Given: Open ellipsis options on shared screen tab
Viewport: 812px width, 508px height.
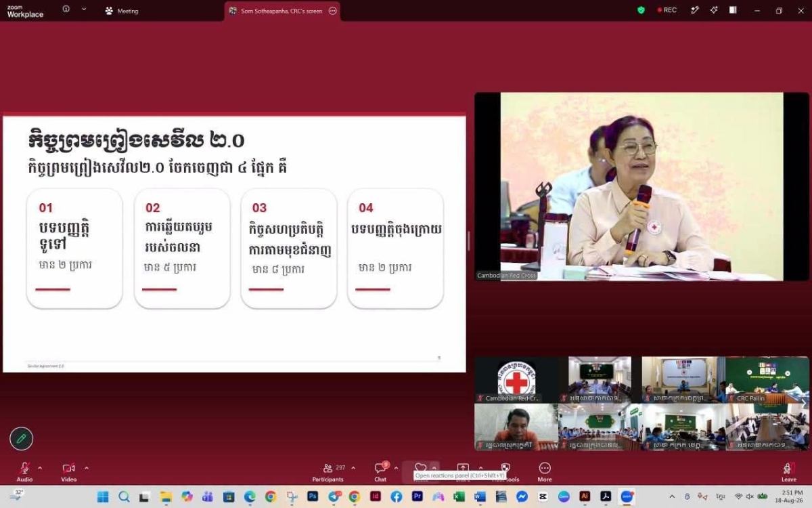Looking at the screenshot, I should tap(332, 11).
